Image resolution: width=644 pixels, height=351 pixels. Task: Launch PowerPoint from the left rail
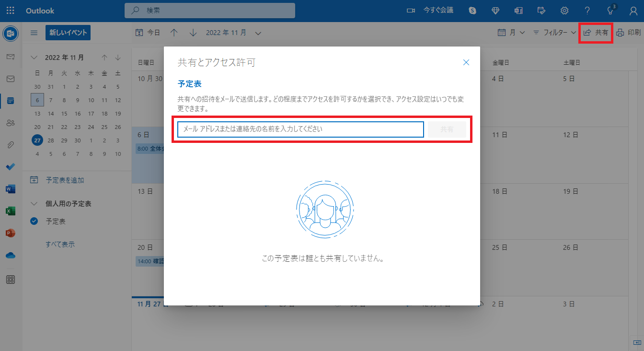[x=11, y=233]
